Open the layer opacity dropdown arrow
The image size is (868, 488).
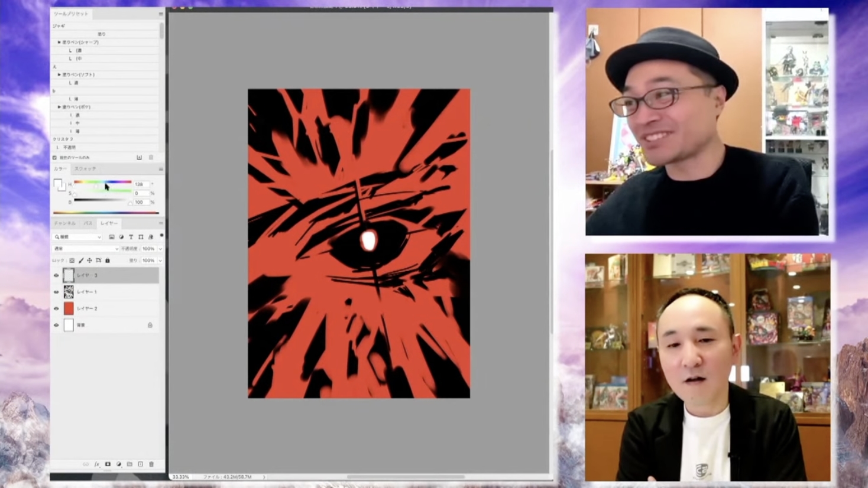point(160,249)
